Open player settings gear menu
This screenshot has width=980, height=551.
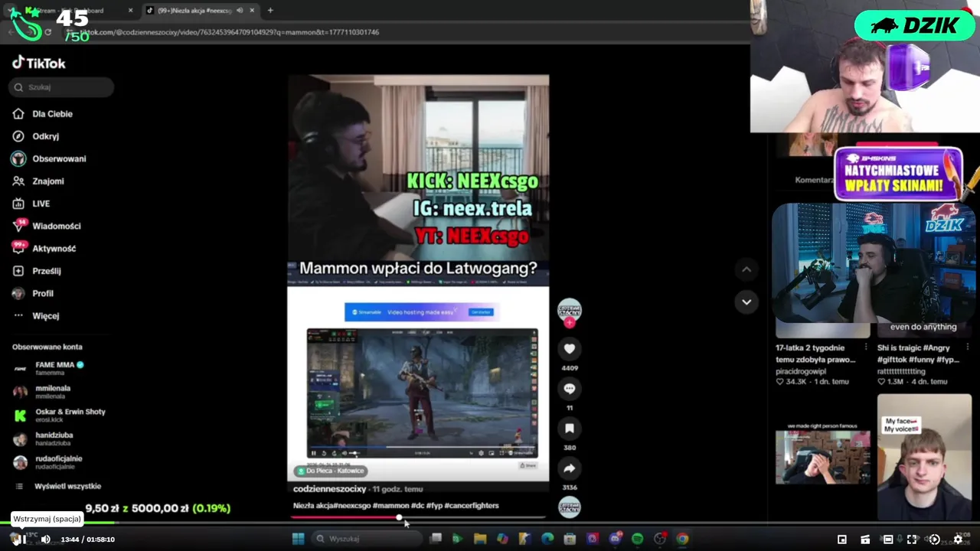(958, 540)
